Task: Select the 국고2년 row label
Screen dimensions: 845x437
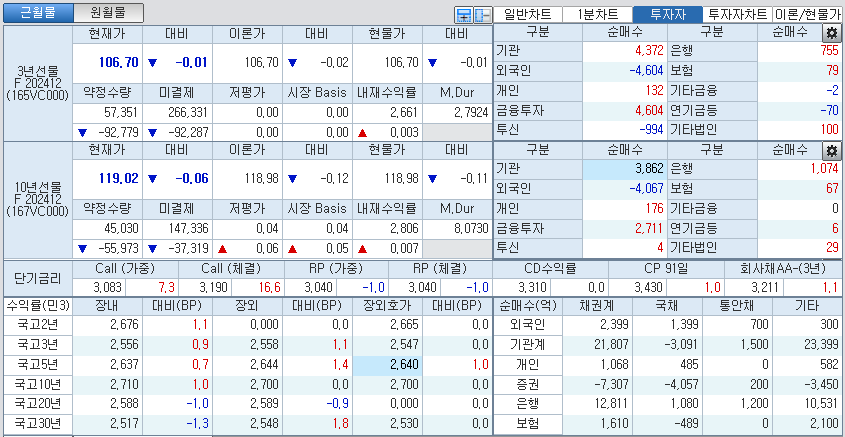Action: point(38,325)
